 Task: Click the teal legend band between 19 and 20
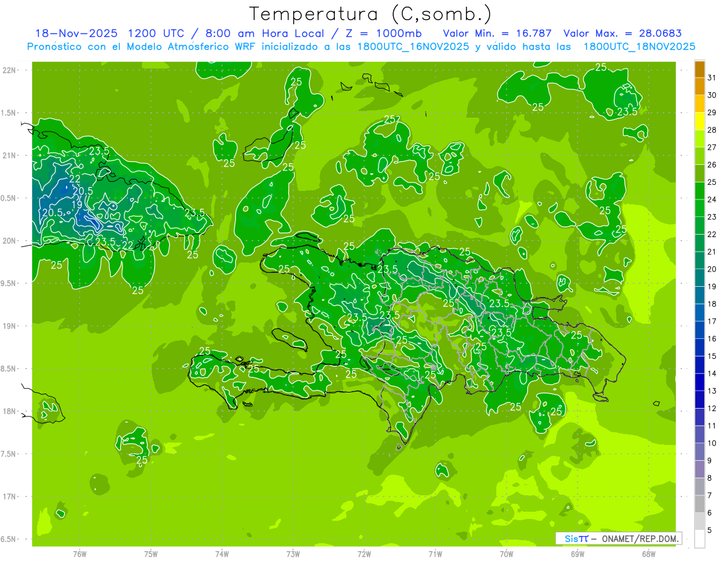(699, 278)
